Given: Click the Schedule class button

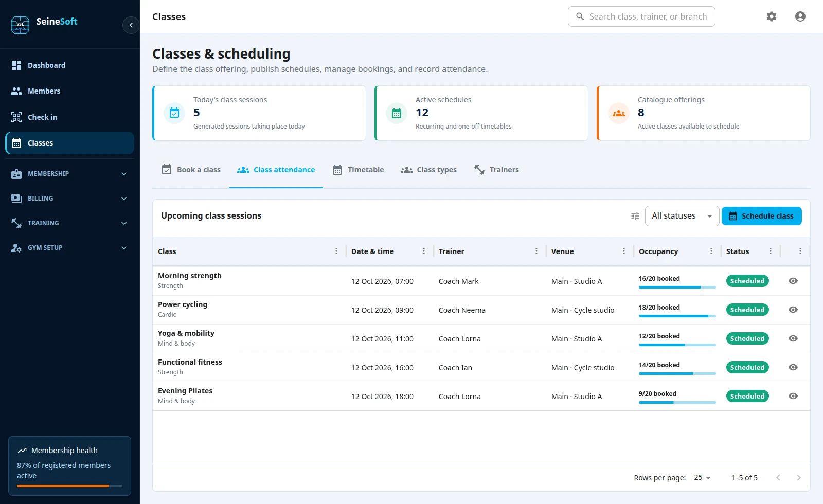Looking at the screenshot, I should 762,216.
